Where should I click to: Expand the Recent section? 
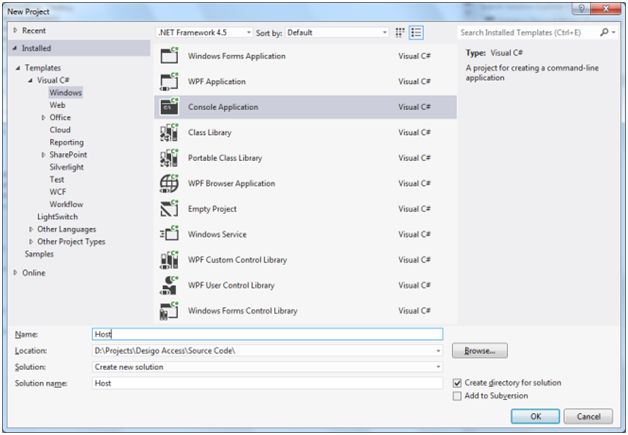(15, 30)
